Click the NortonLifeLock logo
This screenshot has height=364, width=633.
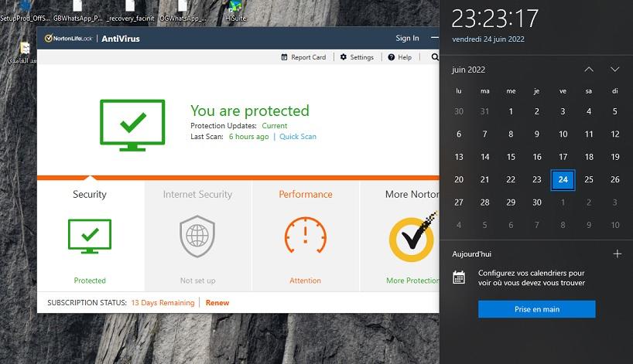tap(68, 39)
